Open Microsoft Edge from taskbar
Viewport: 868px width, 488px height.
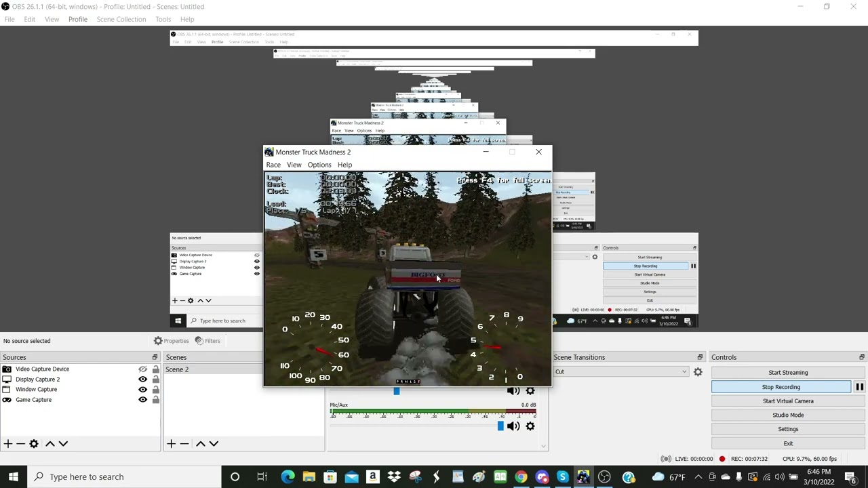tap(288, 476)
